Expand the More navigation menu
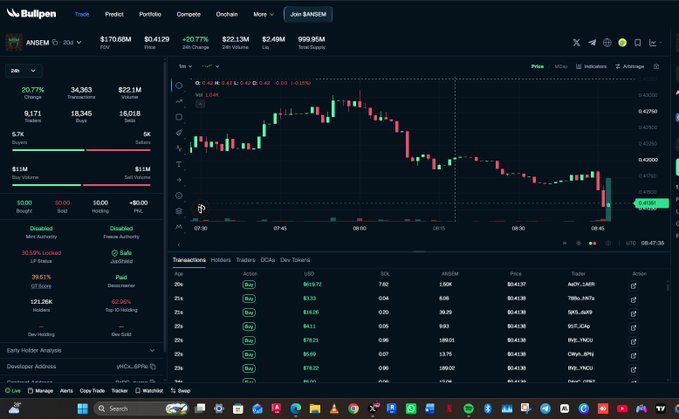This screenshot has height=419, width=679. 263,14
